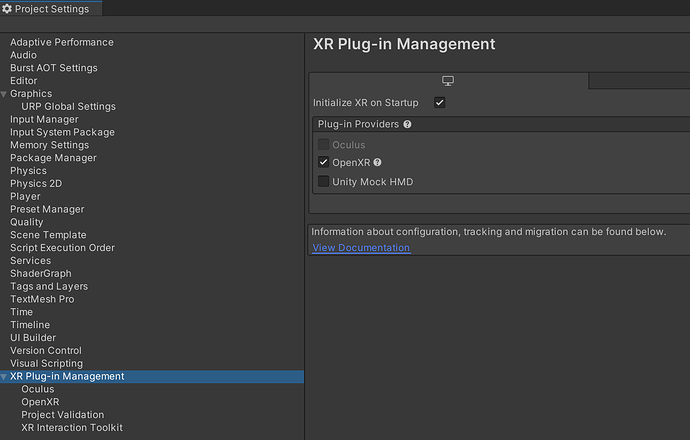Click help icon beside Plug-in Providers
Viewport: 690px width, 440px height.
click(408, 125)
